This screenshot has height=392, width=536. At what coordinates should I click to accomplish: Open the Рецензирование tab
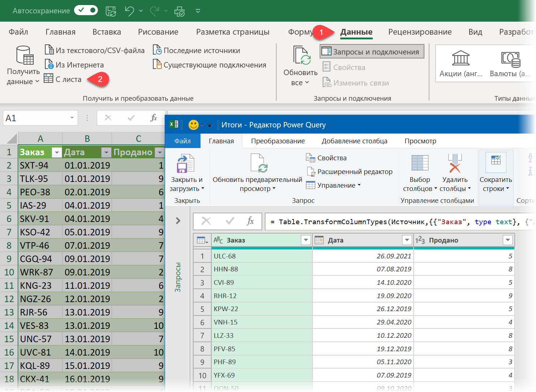(x=420, y=32)
